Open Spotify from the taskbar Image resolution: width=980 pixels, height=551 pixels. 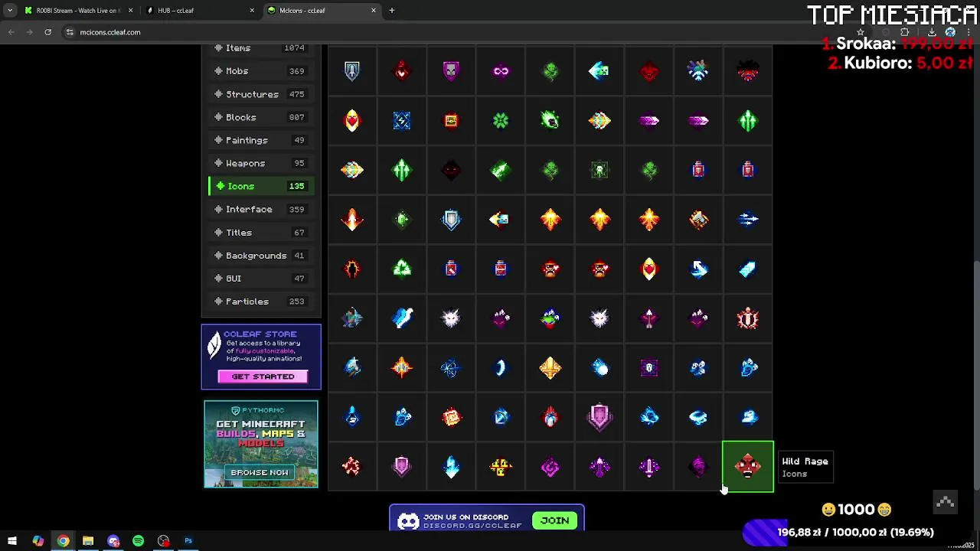[x=138, y=541]
